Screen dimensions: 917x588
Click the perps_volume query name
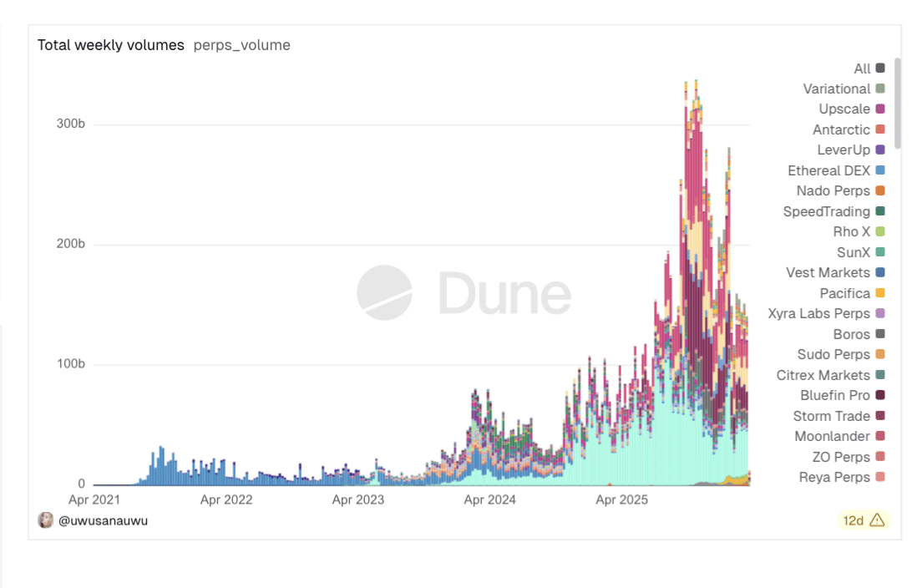pos(241,45)
